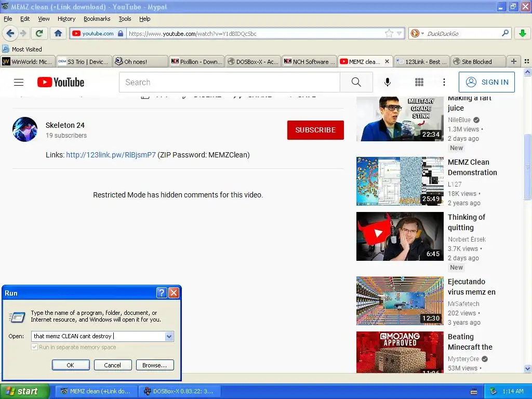Screen dimensions: 532x399
Task: Click the YouTube search magnifier button
Action: (356, 82)
